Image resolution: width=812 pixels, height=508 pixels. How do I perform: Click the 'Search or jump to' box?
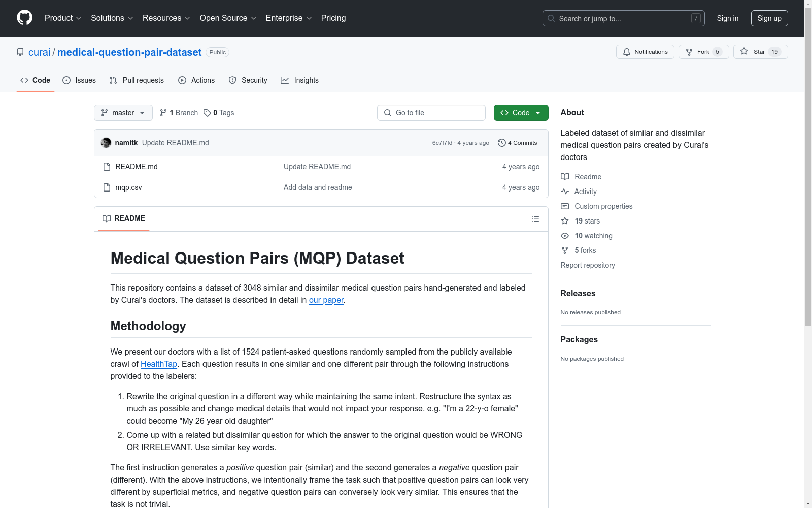[x=624, y=18]
